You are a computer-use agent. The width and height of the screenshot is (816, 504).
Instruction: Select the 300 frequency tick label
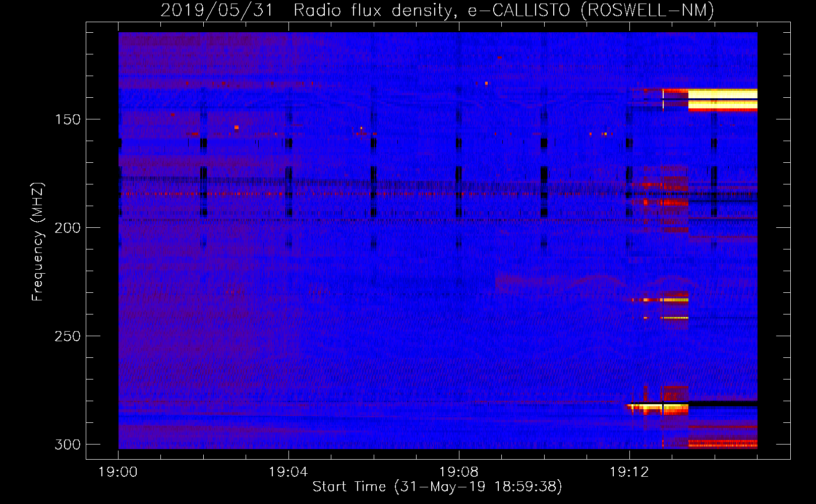pos(68,445)
